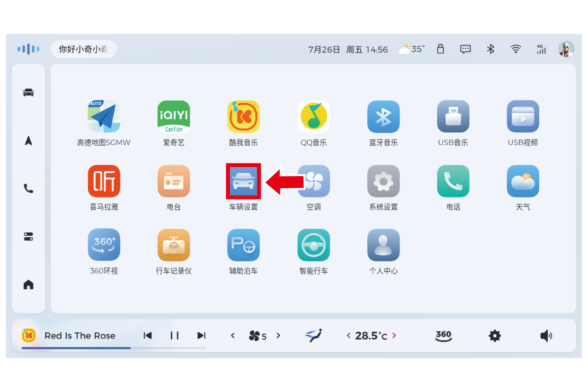Image resolution: width=588 pixels, height=392 pixels.
Task: Decrease fan speed with left chevron
Action: coord(233,336)
